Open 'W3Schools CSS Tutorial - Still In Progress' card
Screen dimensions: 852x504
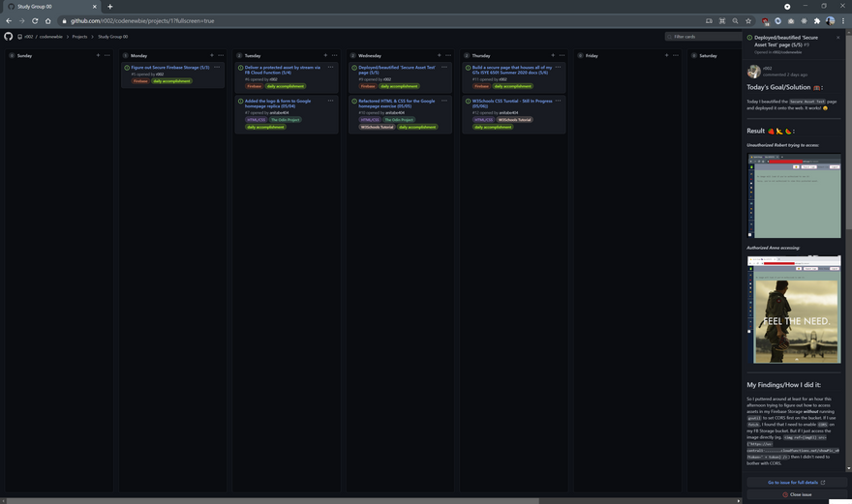[x=512, y=103]
